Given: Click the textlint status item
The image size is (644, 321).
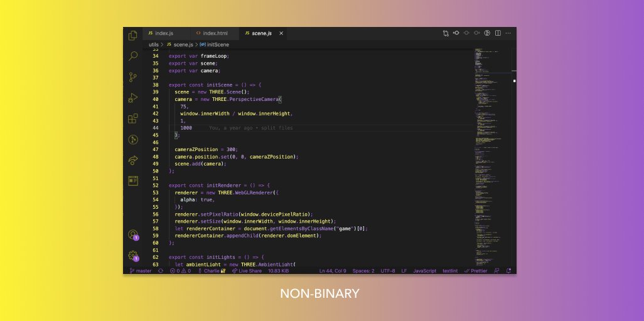Looking at the screenshot, I should 450,271.
